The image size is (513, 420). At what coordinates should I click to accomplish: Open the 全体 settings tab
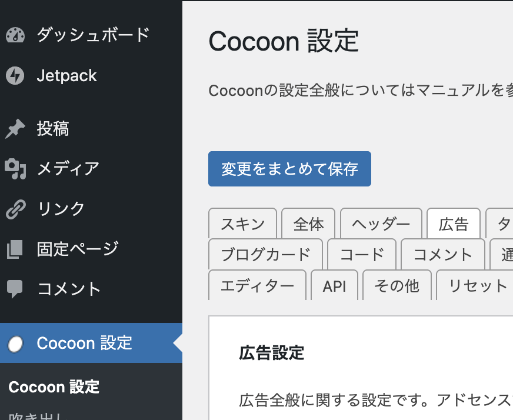pos(308,224)
